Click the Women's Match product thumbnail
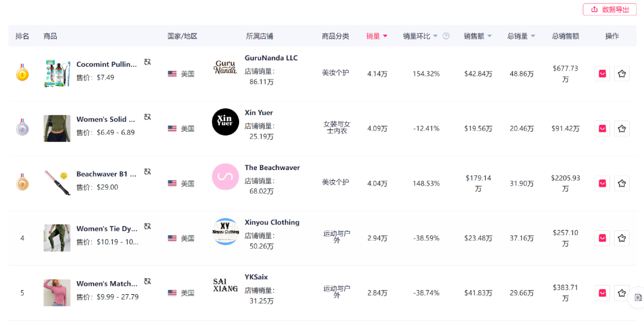 tap(57, 293)
